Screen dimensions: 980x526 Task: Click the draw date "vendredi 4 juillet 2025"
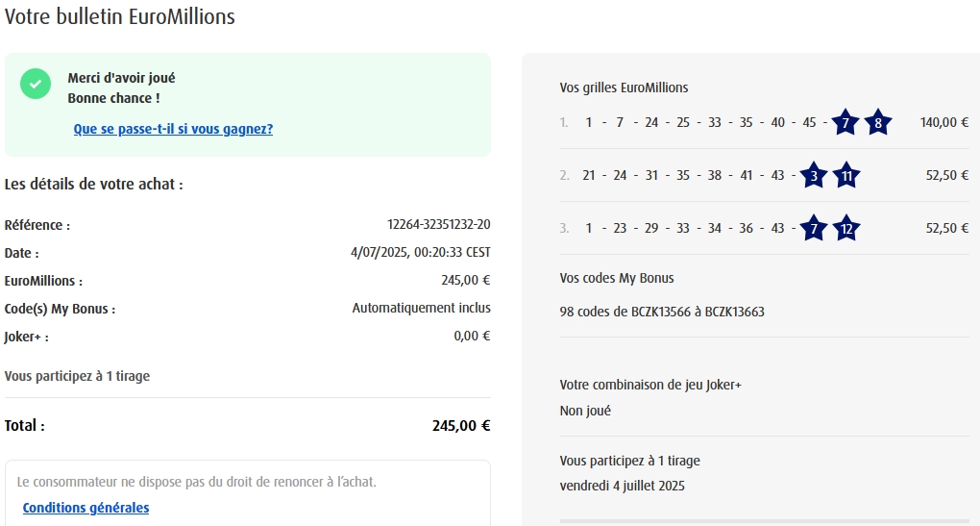pyautogui.click(x=623, y=486)
